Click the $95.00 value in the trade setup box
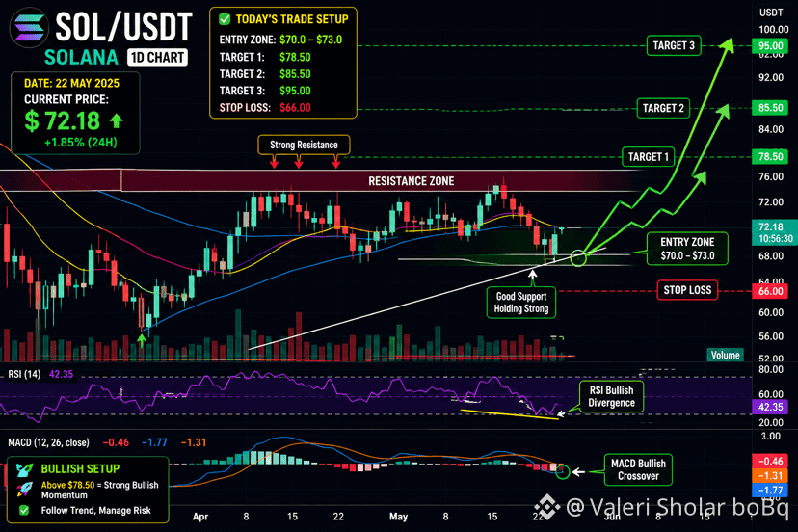Image resolution: width=798 pixels, height=532 pixels. 295,91
